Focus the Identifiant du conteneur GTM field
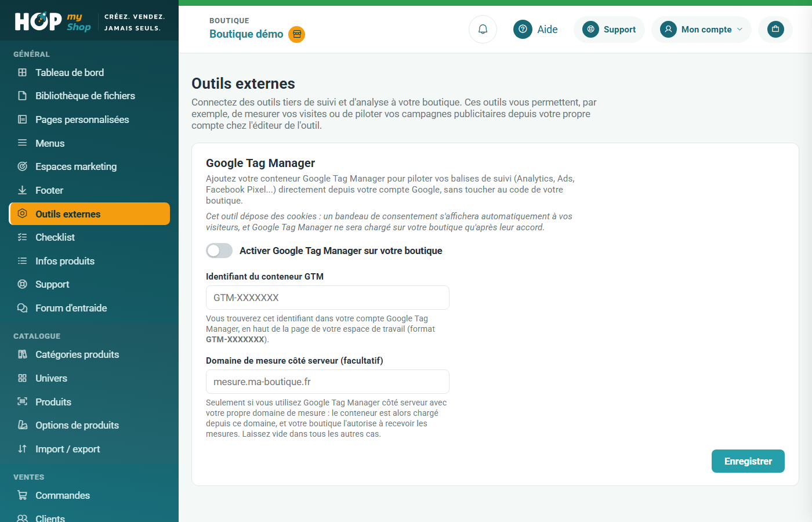Image resolution: width=812 pixels, height=522 pixels. click(328, 298)
